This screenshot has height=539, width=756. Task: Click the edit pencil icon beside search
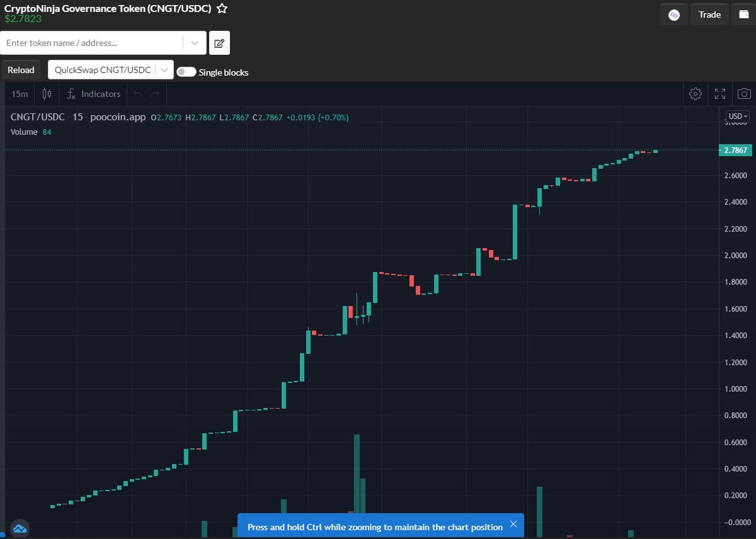click(219, 43)
